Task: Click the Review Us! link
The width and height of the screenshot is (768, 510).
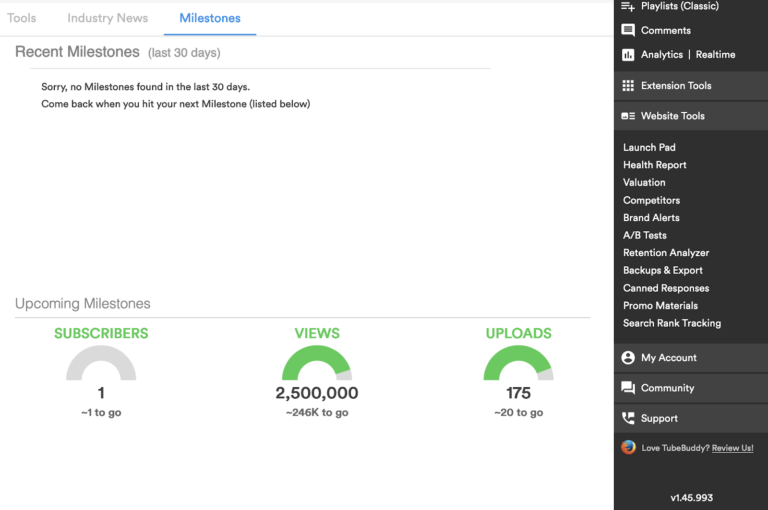Action: [x=732, y=448]
